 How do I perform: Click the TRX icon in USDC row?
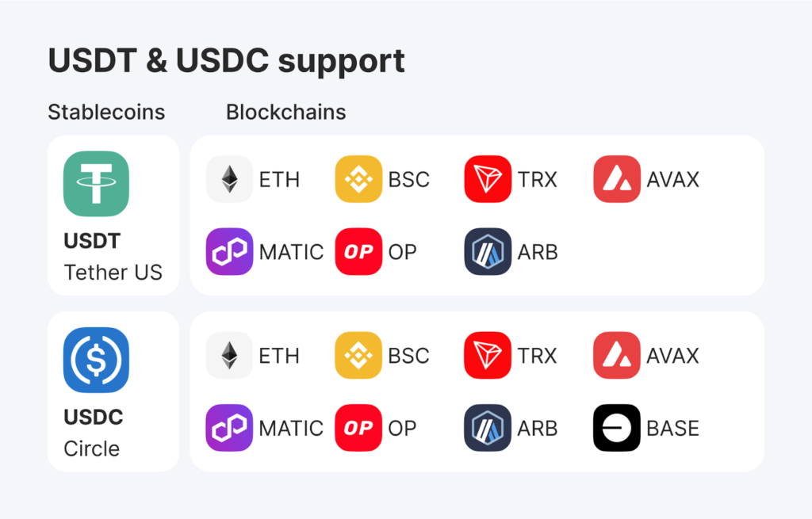pyautogui.click(x=488, y=356)
